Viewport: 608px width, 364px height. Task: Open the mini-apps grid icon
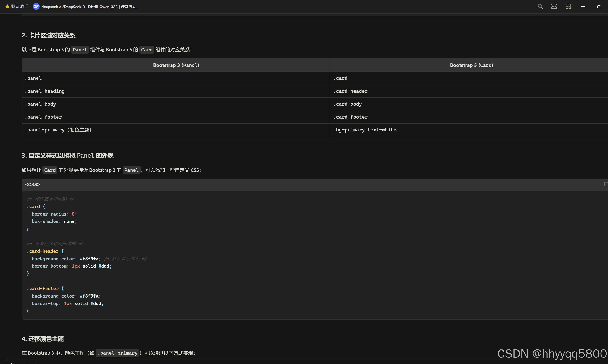click(568, 6)
